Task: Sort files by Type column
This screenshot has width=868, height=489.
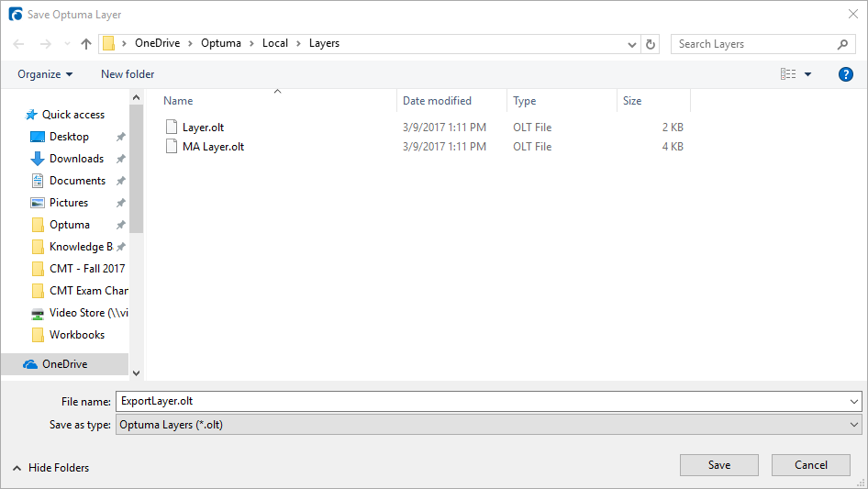Action: tap(524, 101)
